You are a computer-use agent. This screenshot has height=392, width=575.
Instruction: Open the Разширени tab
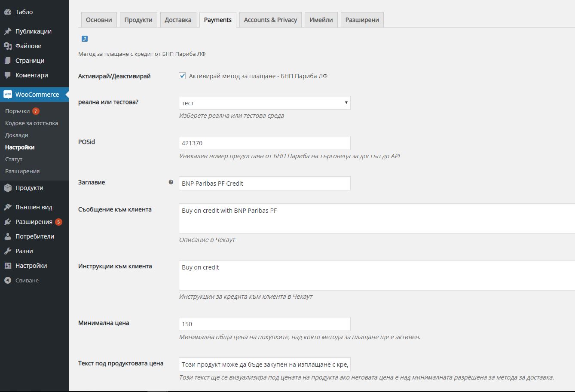(362, 20)
